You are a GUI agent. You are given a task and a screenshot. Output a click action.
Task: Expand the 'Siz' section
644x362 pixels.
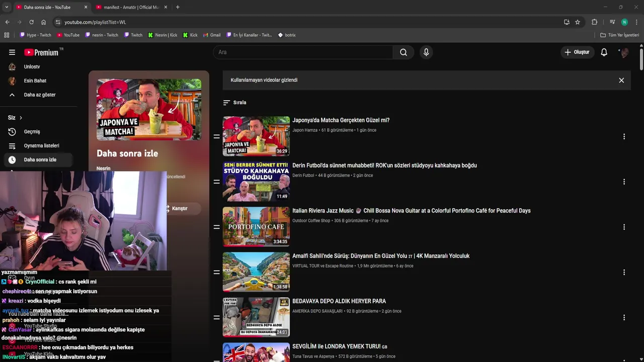pos(15,118)
